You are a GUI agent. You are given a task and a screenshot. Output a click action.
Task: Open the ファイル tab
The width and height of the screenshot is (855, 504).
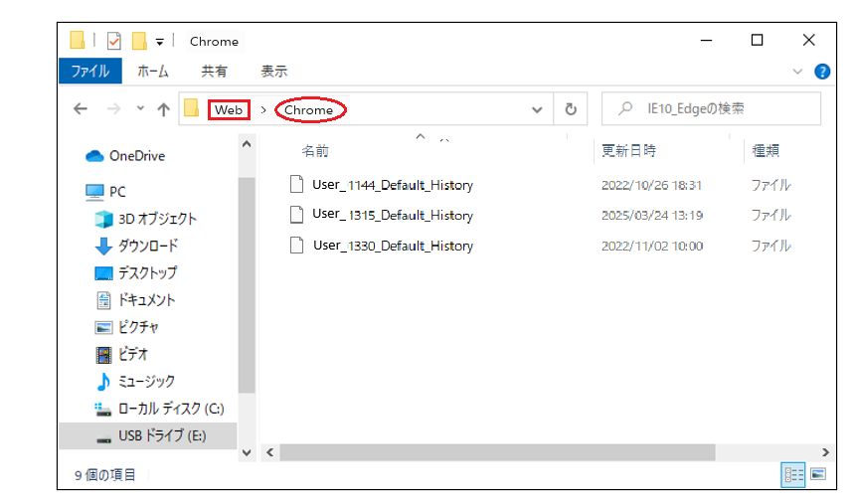(x=90, y=71)
